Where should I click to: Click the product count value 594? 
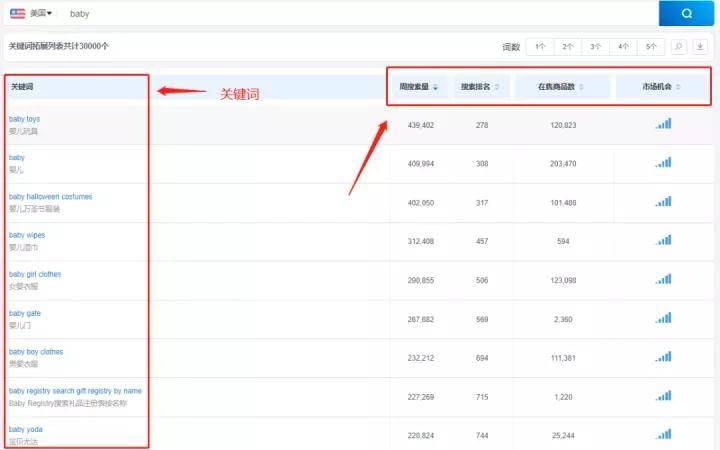(x=563, y=242)
